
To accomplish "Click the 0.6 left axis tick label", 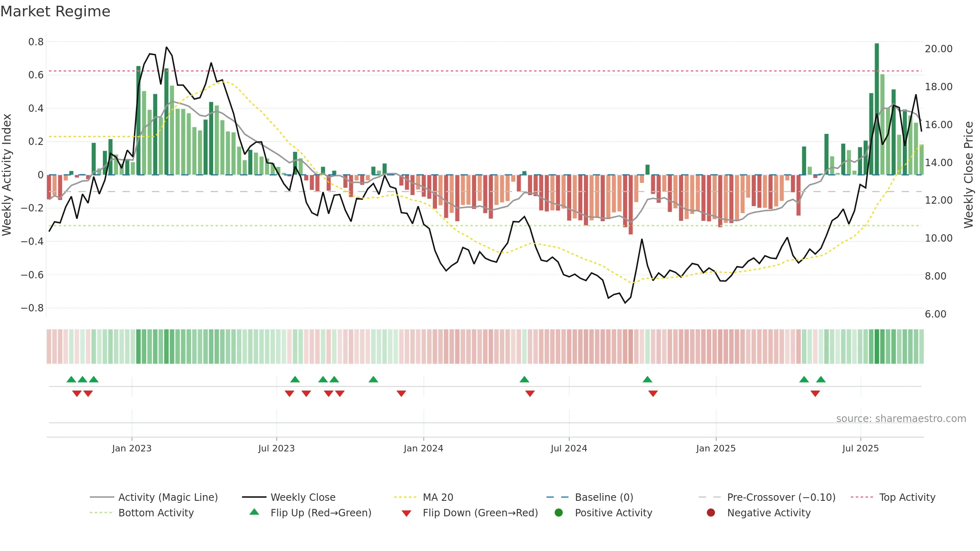I will pos(36,75).
